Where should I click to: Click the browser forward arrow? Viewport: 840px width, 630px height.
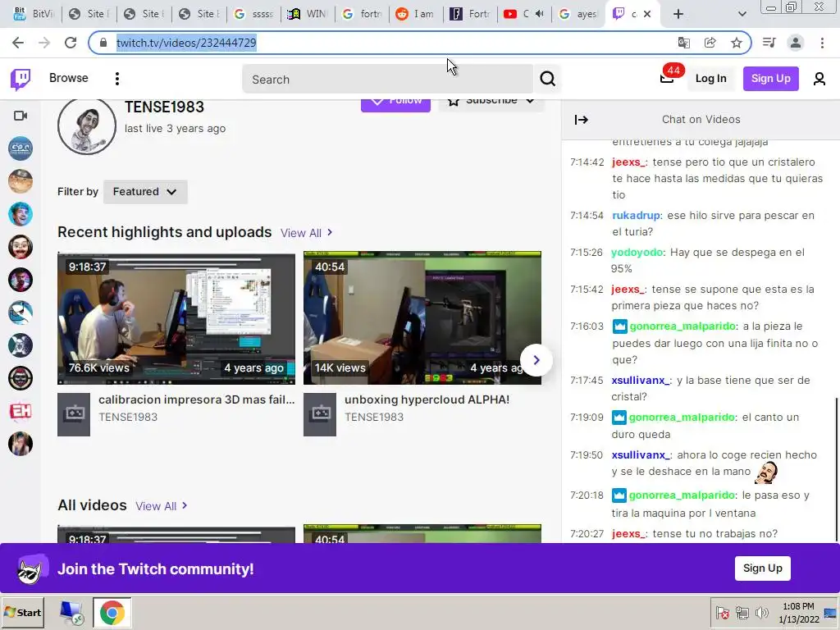[44, 43]
